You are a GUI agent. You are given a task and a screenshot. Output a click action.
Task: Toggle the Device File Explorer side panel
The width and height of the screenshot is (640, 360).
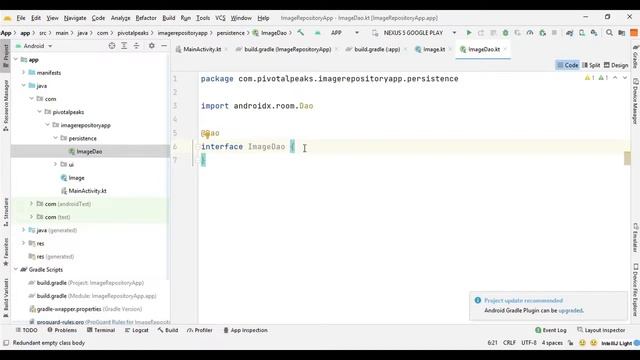coord(635,290)
